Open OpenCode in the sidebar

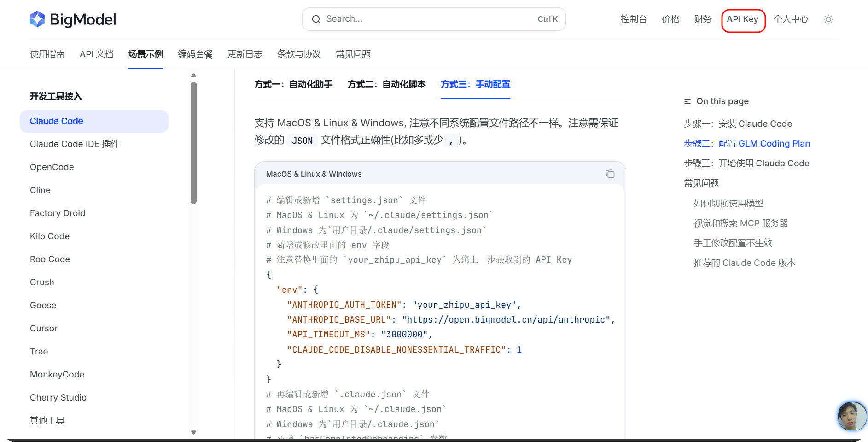point(52,167)
